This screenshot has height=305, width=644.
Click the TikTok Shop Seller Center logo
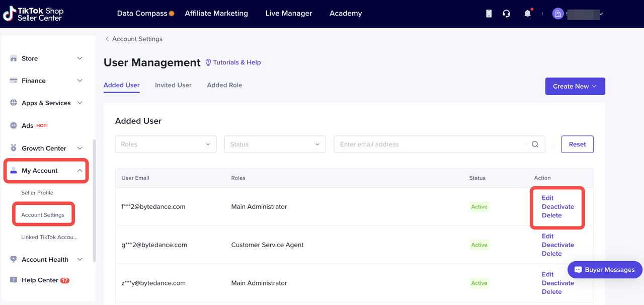pyautogui.click(x=34, y=14)
